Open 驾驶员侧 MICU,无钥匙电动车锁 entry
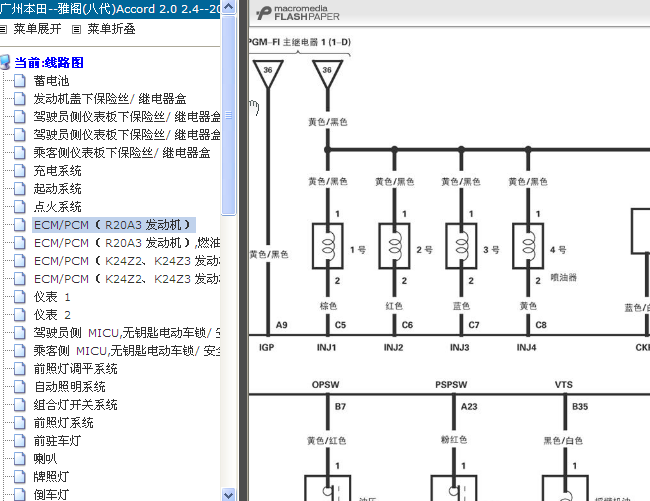Image resolution: width=650 pixels, height=501 pixels. 126,332
